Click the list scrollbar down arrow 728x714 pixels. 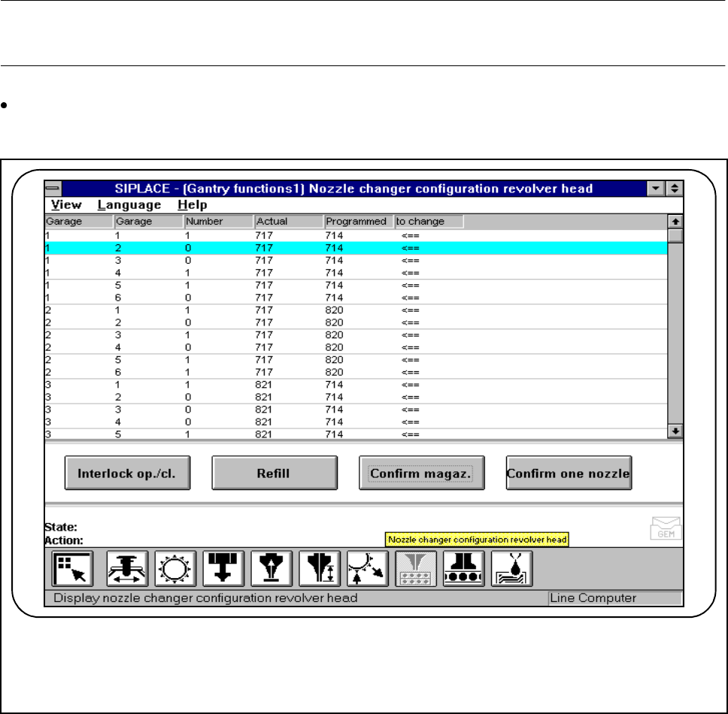675,431
